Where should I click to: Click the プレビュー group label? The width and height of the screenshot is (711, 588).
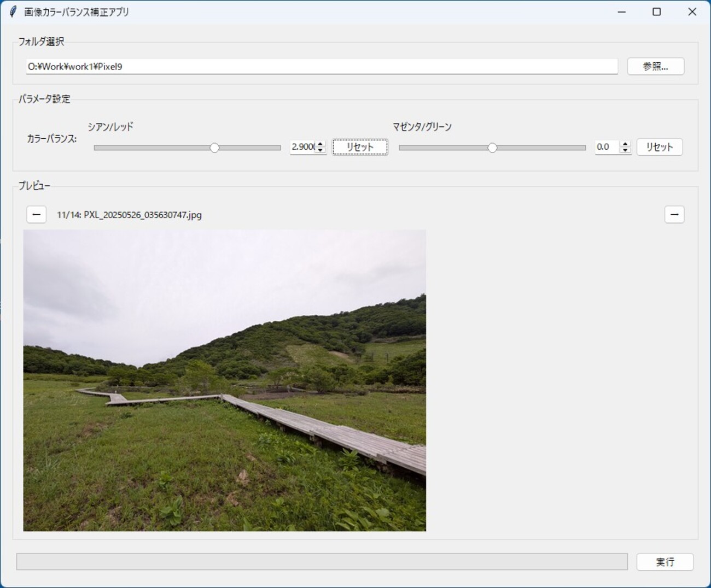(x=34, y=186)
